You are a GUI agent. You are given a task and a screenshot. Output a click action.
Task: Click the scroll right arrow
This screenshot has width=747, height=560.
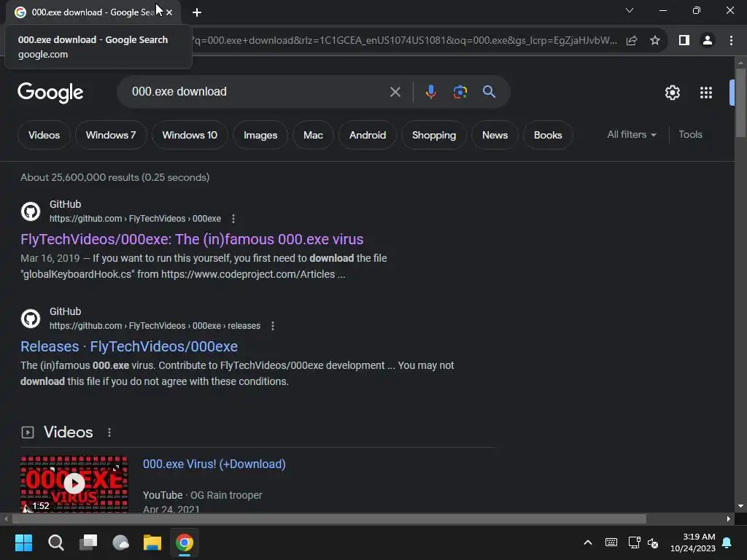(x=729, y=518)
